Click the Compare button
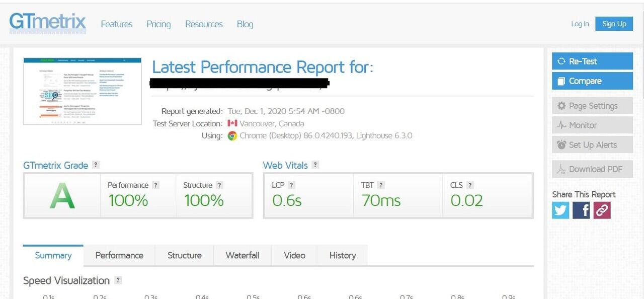This screenshot has width=644, height=299. [x=592, y=81]
